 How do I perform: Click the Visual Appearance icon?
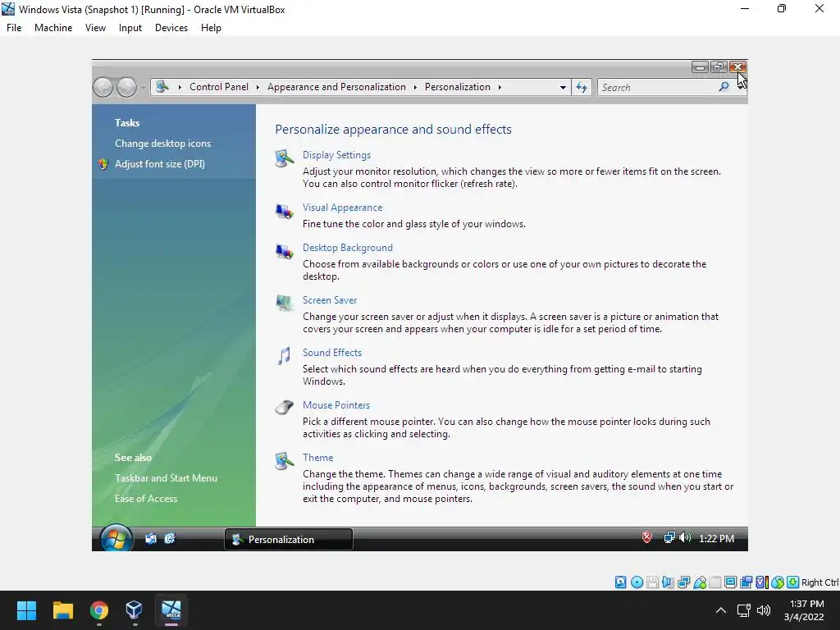pyautogui.click(x=284, y=212)
